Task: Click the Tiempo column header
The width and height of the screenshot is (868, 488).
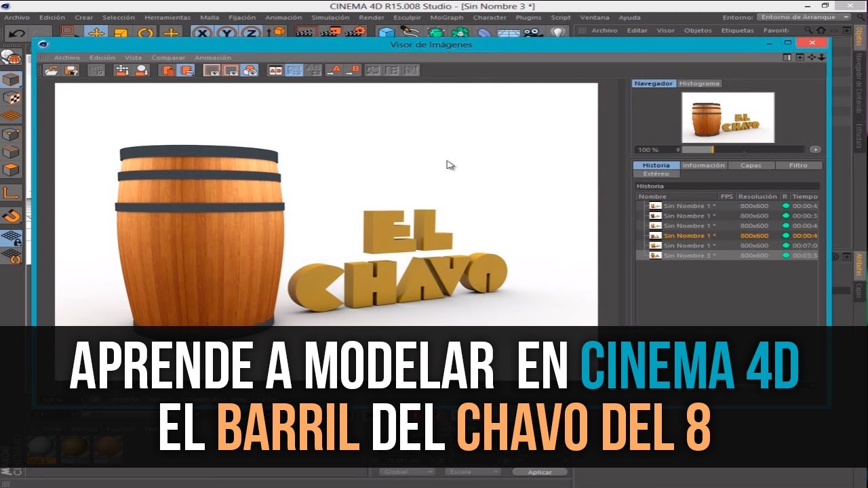Action: pos(805,197)
